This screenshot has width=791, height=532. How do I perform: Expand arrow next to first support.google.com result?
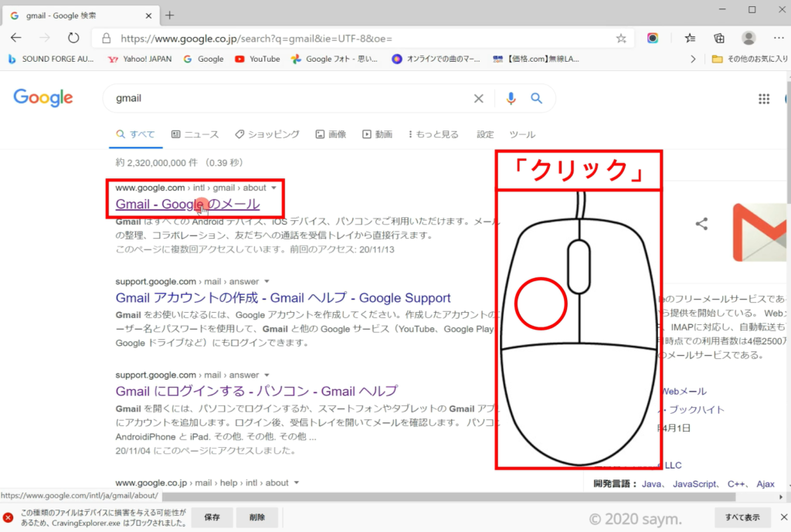[266, 281]
